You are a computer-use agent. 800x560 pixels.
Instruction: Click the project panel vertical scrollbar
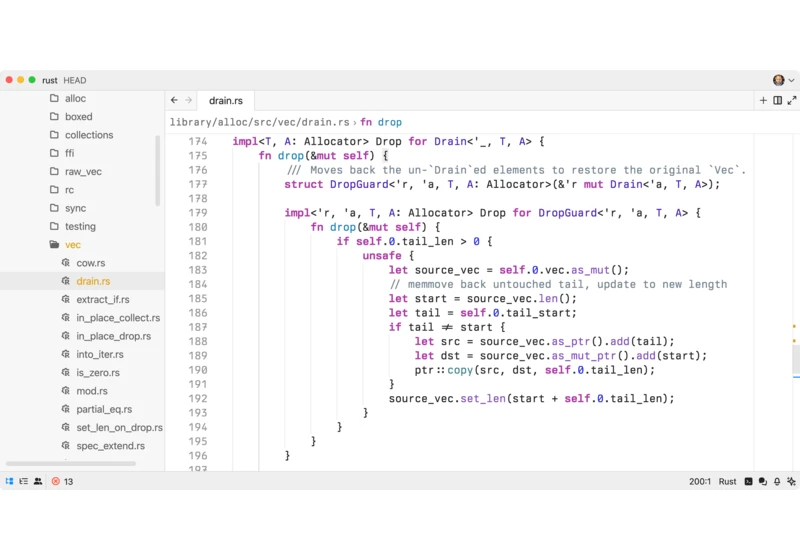[158, 170]
